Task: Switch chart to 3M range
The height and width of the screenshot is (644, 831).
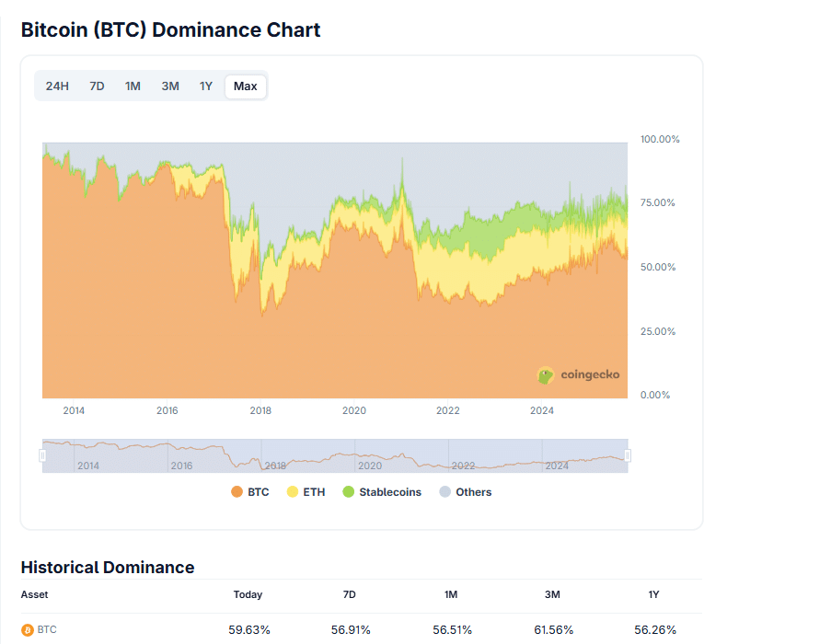Action: coord(170,86)
